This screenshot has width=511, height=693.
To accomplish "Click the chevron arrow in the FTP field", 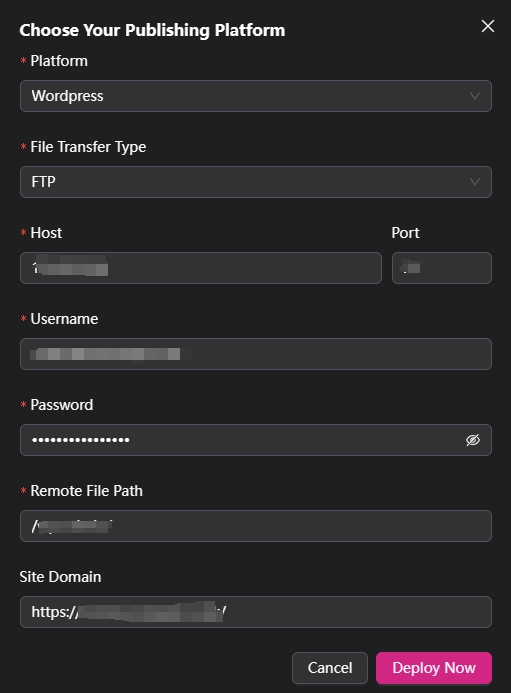I will [x=475, y=182].
